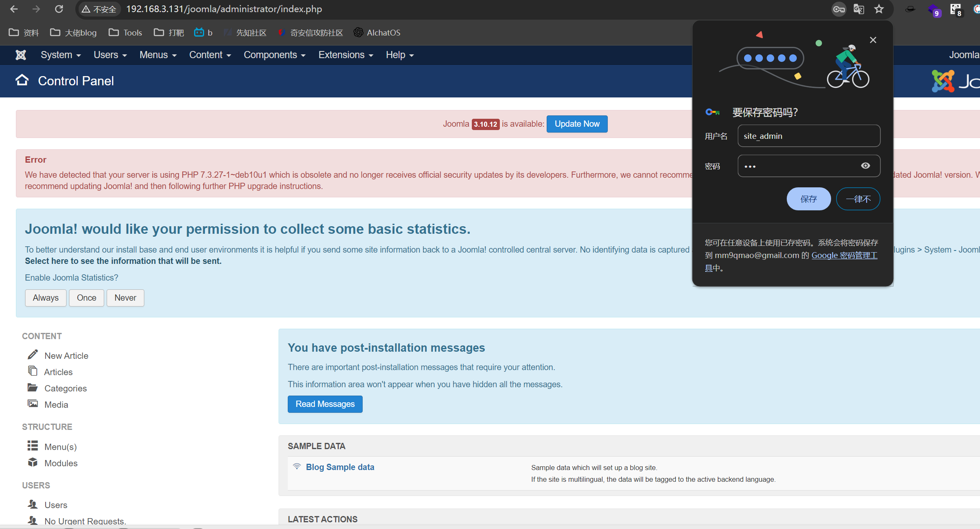980x529 pixels.
Task: Click the Update Now button
Action: click(577, 124)
